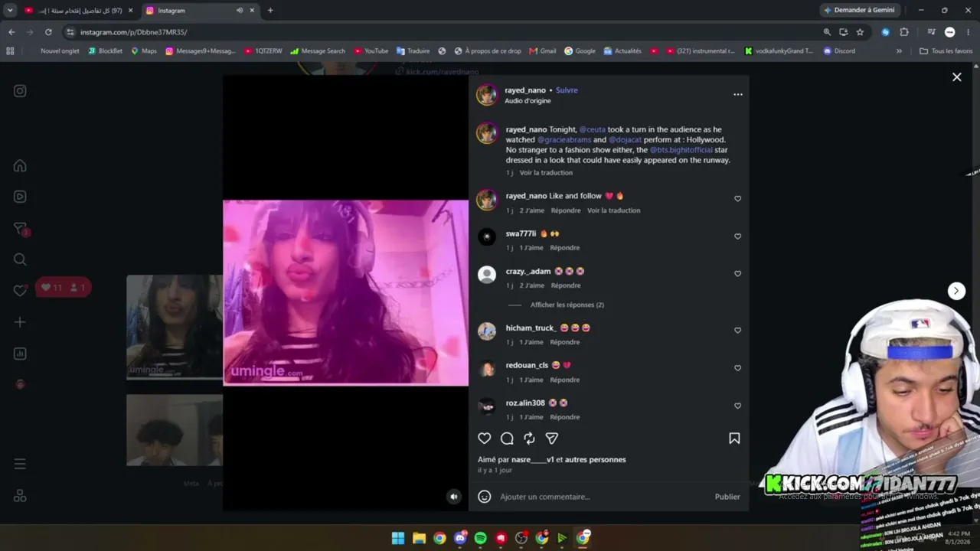This screenshot has width=980, height=551.
Task: Show more bookmarks with the chevron
Action: [x=899, y=51]
